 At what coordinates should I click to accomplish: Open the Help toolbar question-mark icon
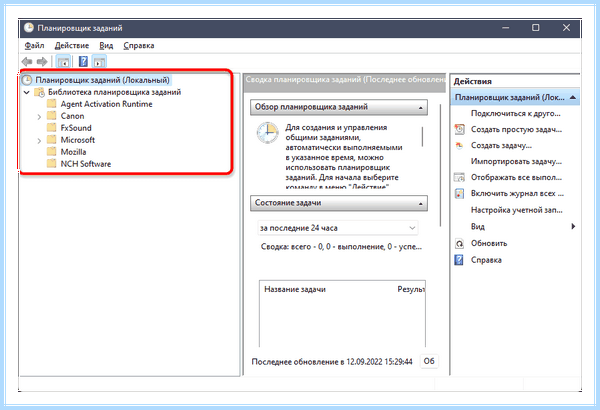83,62
